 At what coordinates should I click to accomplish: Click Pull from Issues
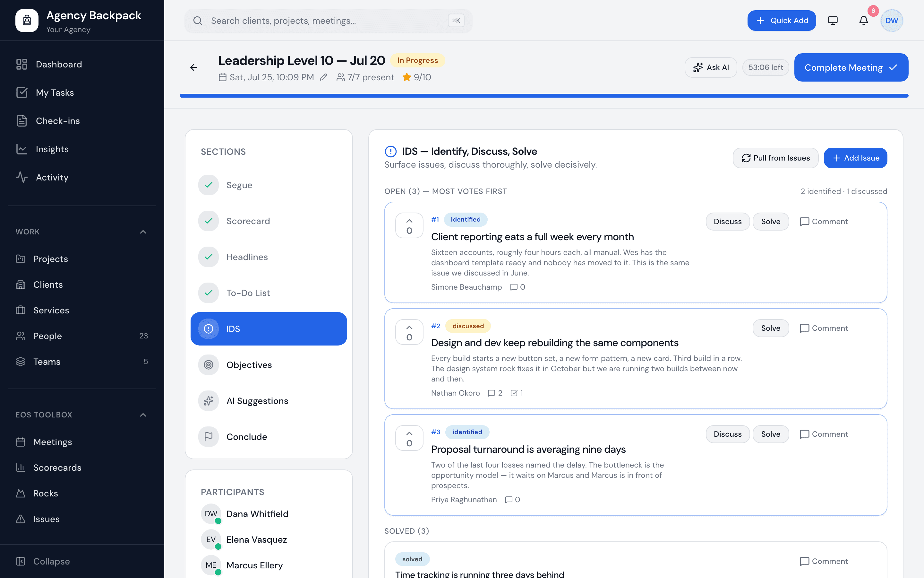775,158
